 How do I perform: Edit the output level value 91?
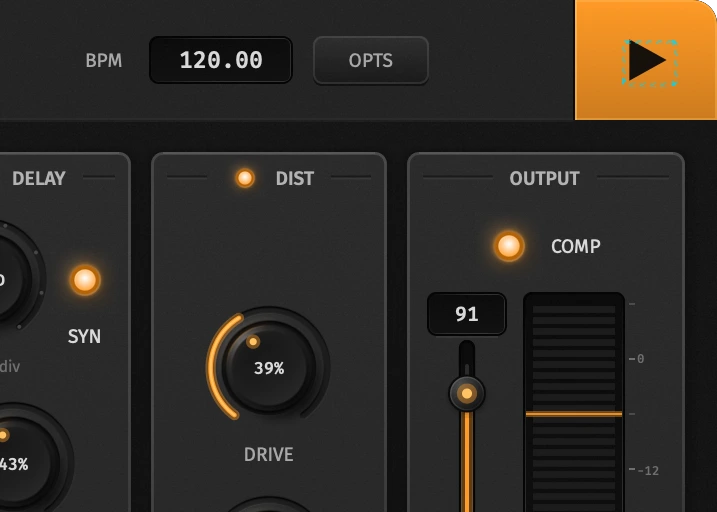click(467, 314)
